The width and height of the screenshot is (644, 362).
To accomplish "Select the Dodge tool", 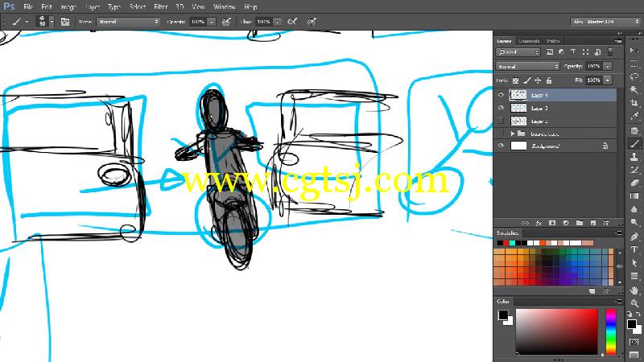I will coord(634,223).
